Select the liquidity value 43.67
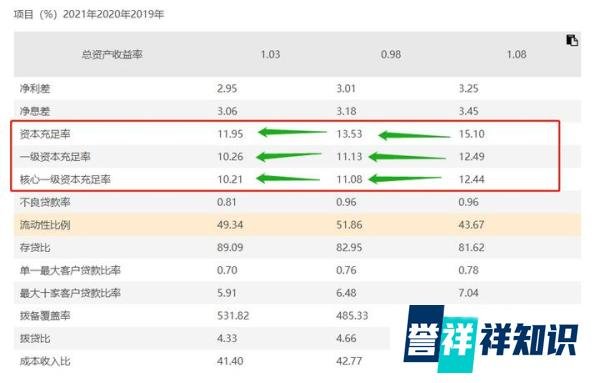The height and width of the screenshot is (383, 600). click(x=471, y=225)
